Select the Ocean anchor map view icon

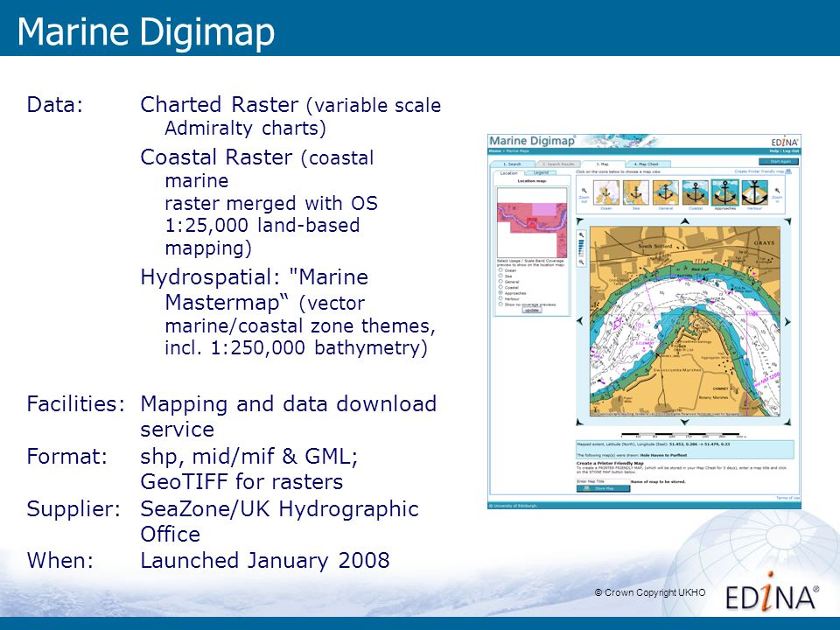(x=606, y=192)
